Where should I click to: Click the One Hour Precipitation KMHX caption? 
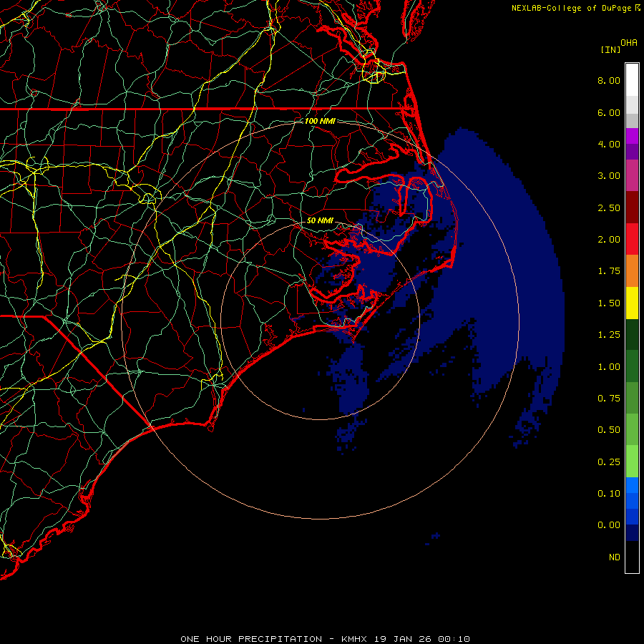point(325,639)
